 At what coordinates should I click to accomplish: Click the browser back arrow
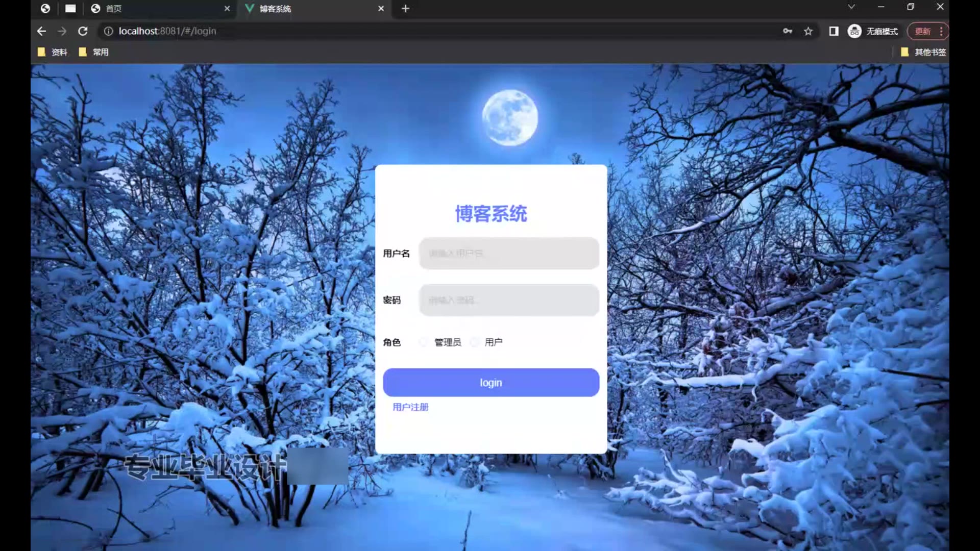pos(41,31)
